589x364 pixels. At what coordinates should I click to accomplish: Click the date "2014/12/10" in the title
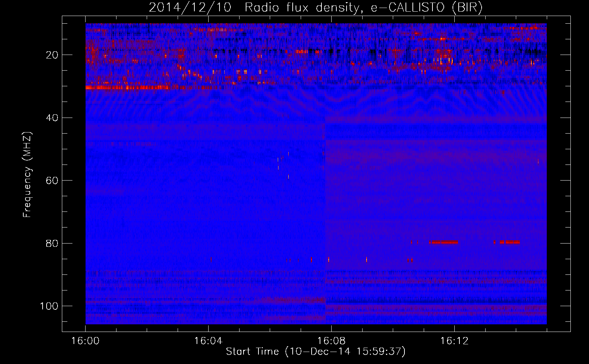pos(190,8)
